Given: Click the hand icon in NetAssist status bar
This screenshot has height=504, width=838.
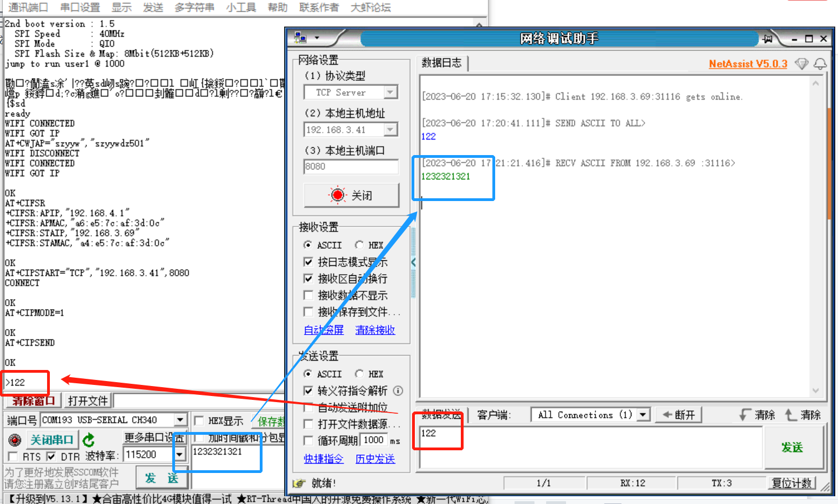Looking at the screenshot, I should pyautogui.click(x=299, y=483).
